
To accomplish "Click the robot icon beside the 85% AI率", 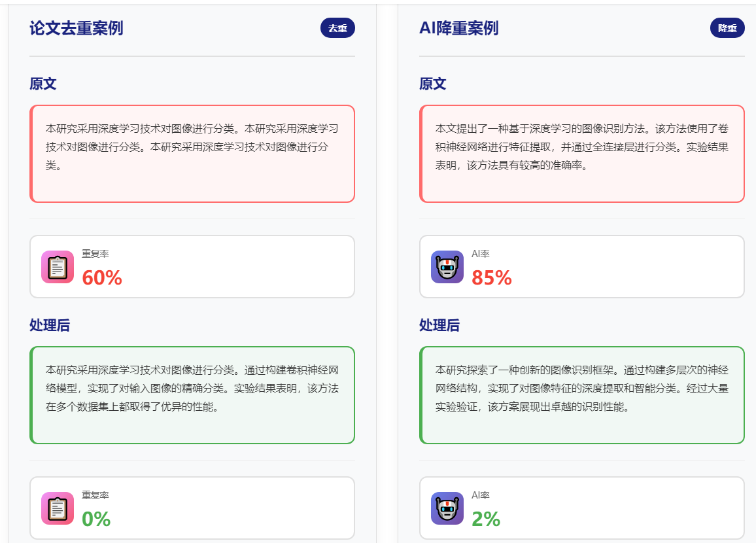I will [x=447, y=267].
